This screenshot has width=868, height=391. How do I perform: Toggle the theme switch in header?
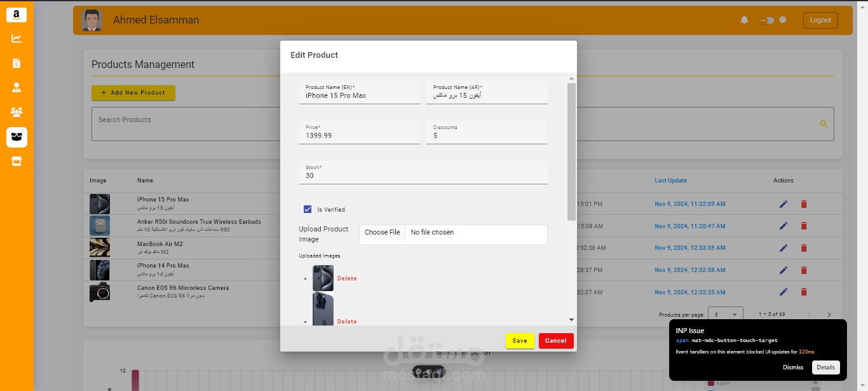(x=767, y=20)
